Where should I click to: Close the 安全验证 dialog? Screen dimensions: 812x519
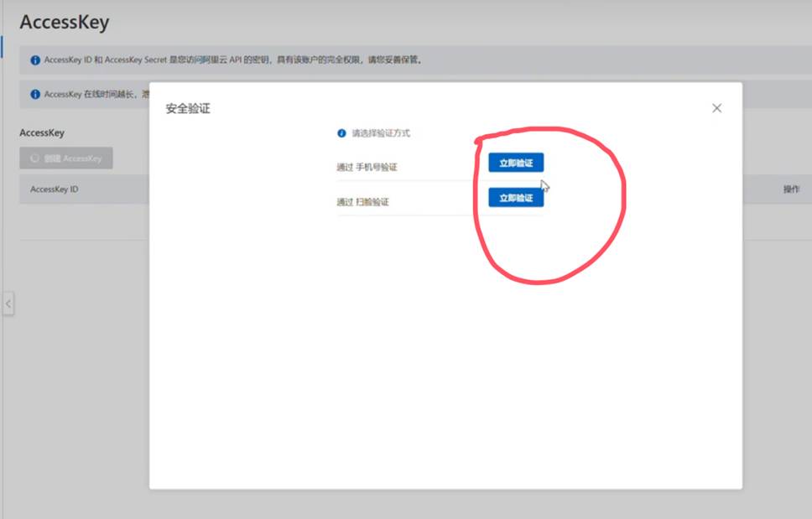pos(716,108)
